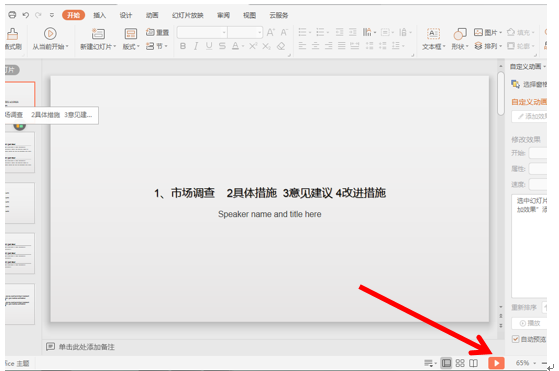Select the second slide thumbnail

coord(20,153)
